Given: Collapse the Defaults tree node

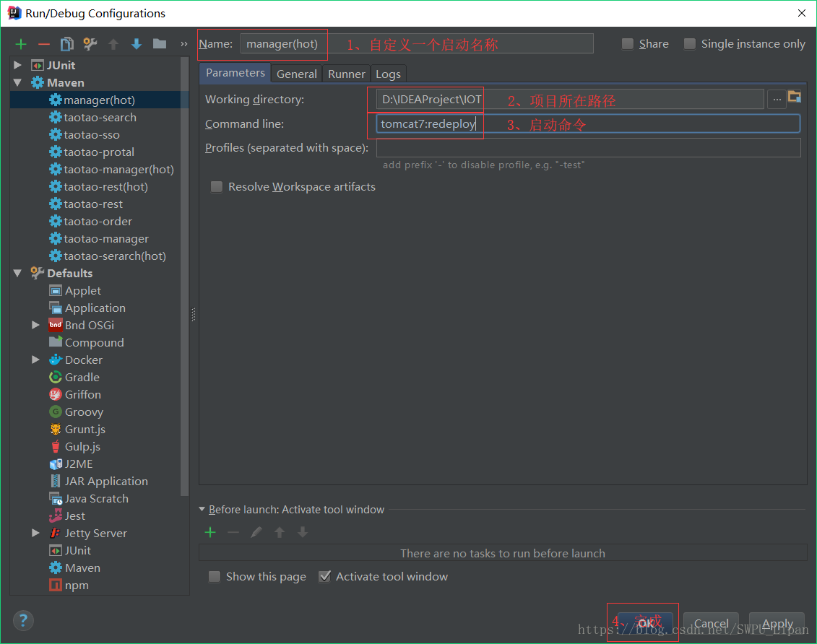Looking at the screenshot, I should click(x=18, y=273).
